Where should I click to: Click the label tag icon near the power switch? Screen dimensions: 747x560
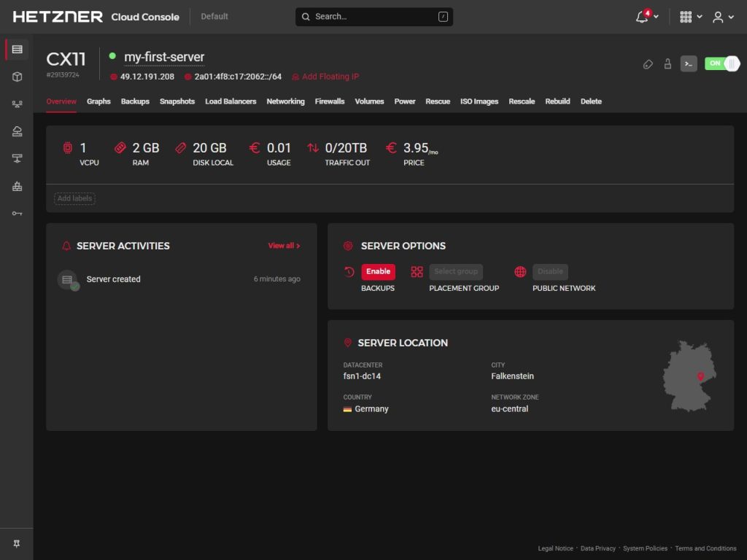(x=648, y=64)
